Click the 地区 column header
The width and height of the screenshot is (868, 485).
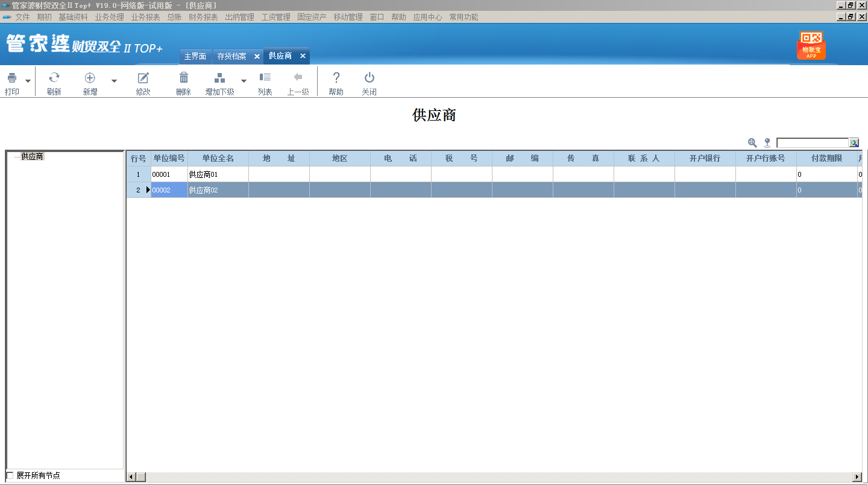click(340, 159)
